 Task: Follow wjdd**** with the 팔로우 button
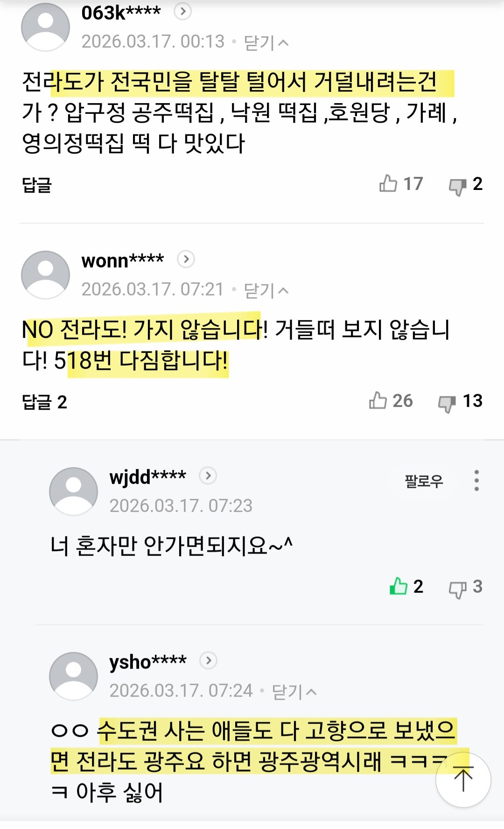point(424,481)
